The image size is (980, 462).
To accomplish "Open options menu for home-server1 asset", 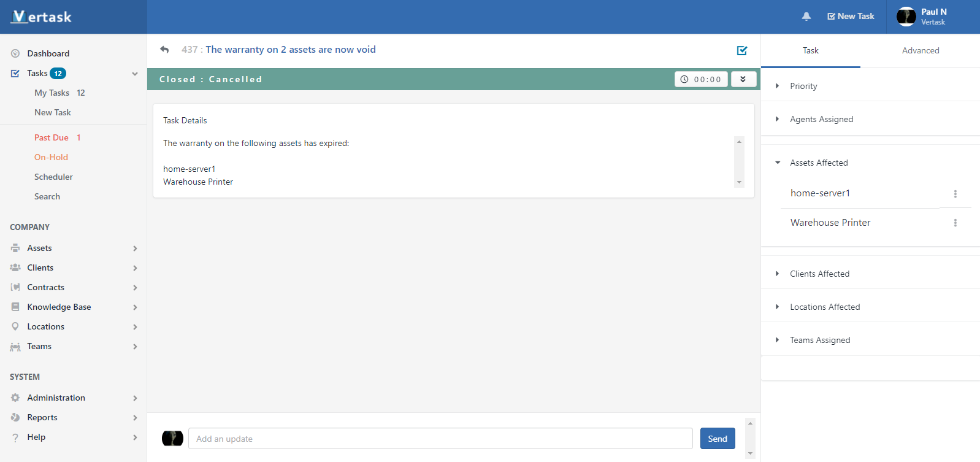I will click(x=955, y=194).
